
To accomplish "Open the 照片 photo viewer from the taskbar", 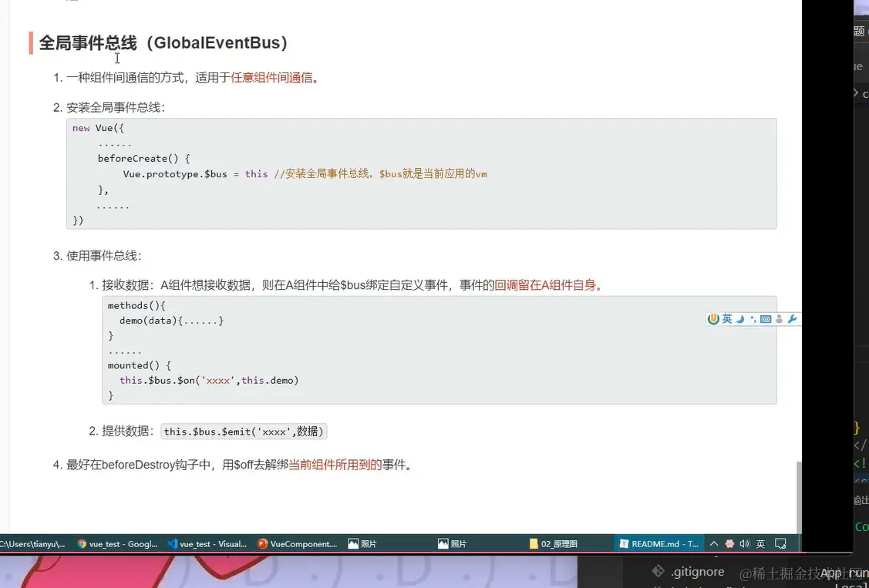I will (x=362, y=543).
